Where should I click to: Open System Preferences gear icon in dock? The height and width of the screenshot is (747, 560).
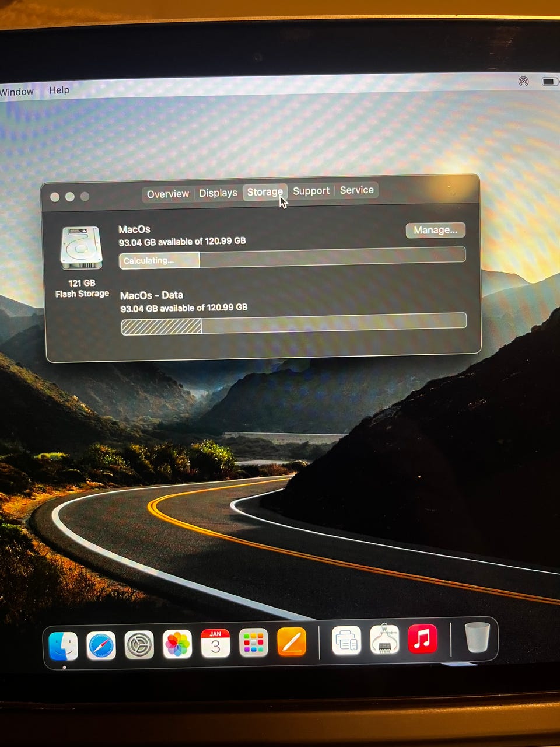pos(139,645)
